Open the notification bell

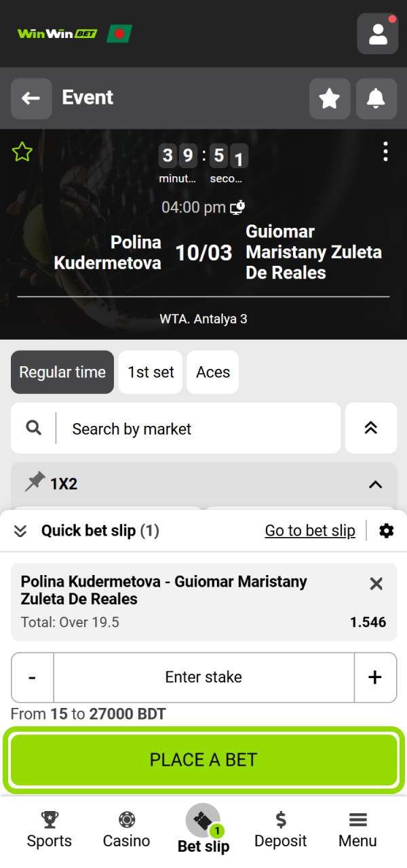tap(376, 98)
